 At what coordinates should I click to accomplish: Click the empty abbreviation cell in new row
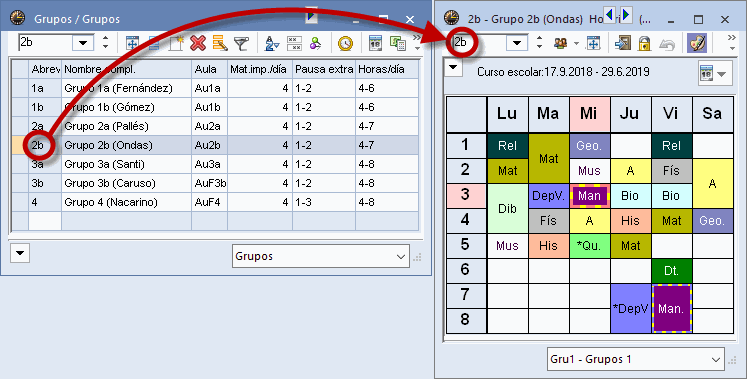45,222
